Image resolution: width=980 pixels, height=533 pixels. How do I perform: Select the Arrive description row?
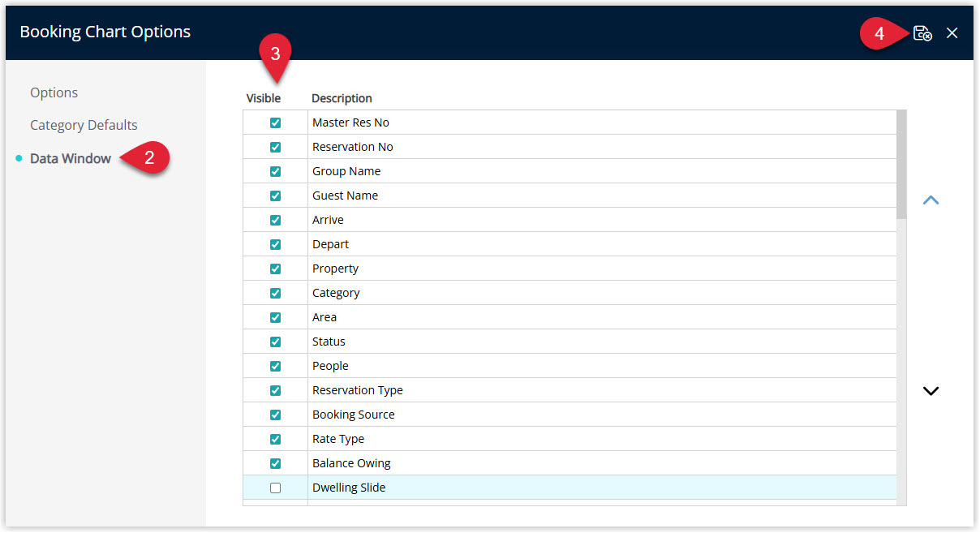[x=602, y=220]
